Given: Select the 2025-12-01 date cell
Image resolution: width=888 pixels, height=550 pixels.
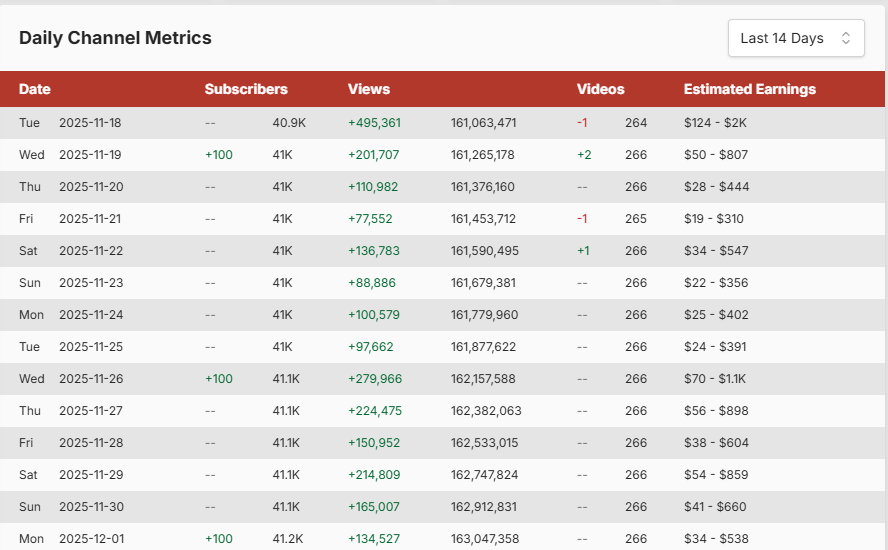Looking at the screenshot, I should (90, 539).
